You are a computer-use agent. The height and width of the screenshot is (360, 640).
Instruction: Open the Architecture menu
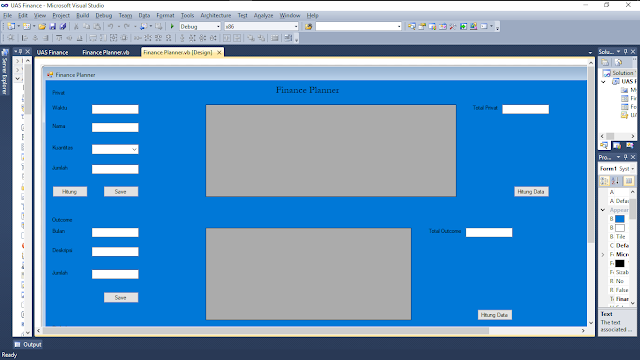(x=216, y=16)
